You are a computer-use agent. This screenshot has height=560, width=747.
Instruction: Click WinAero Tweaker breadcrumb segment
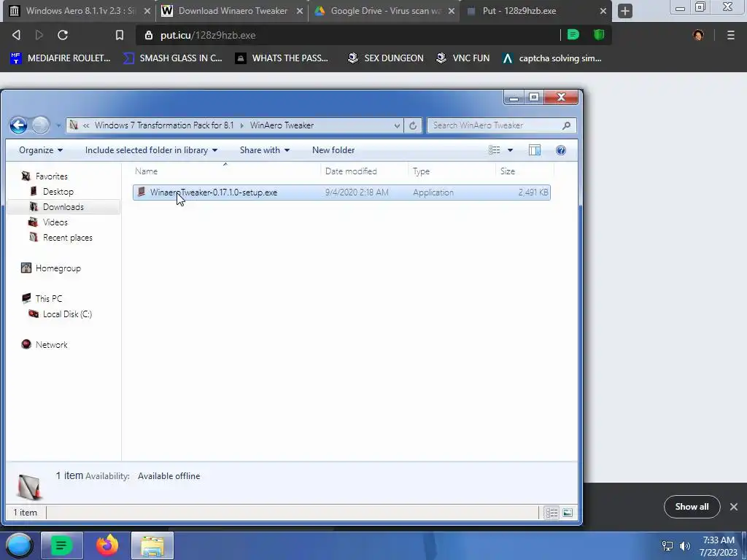coord(282,125)
